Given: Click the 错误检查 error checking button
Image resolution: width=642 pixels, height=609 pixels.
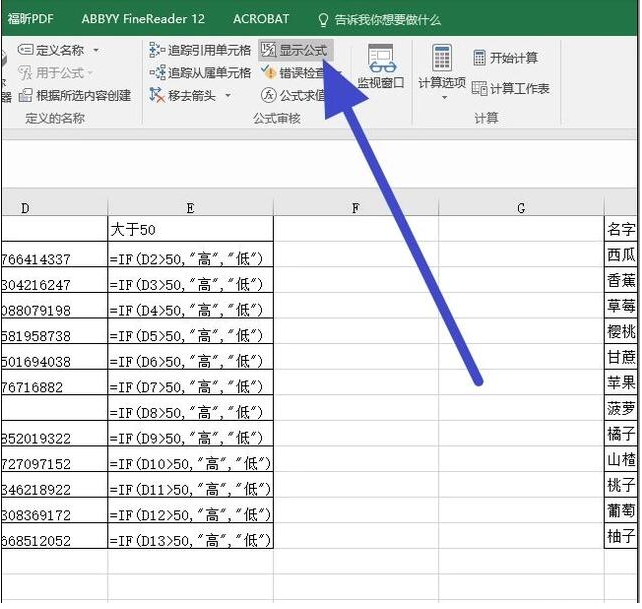Looking at the screenshot, I should pyautogui.click(x=298, y=73).
